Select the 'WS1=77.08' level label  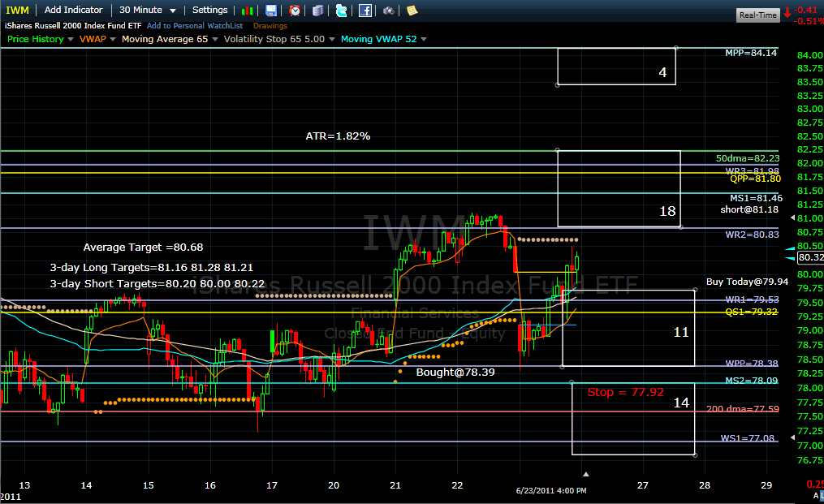tap(747, 437)
